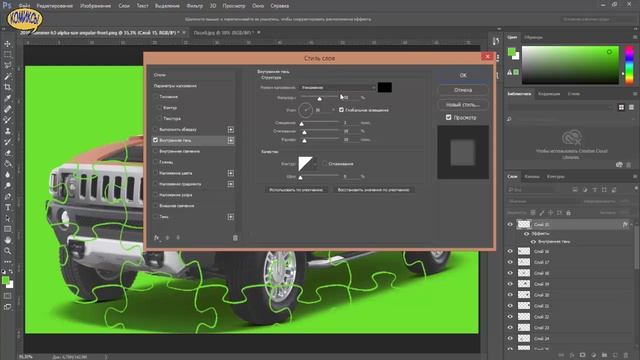
Task: Click OK in Layer Style dialog
Action: pos(463,75)
